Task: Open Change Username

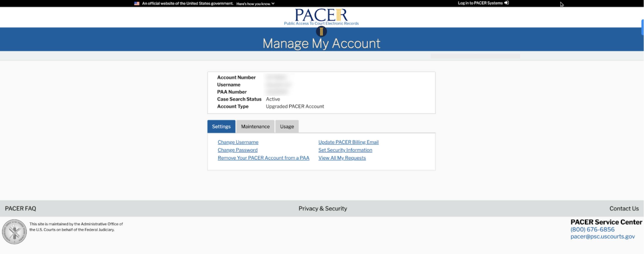Action: click(238, 142)
